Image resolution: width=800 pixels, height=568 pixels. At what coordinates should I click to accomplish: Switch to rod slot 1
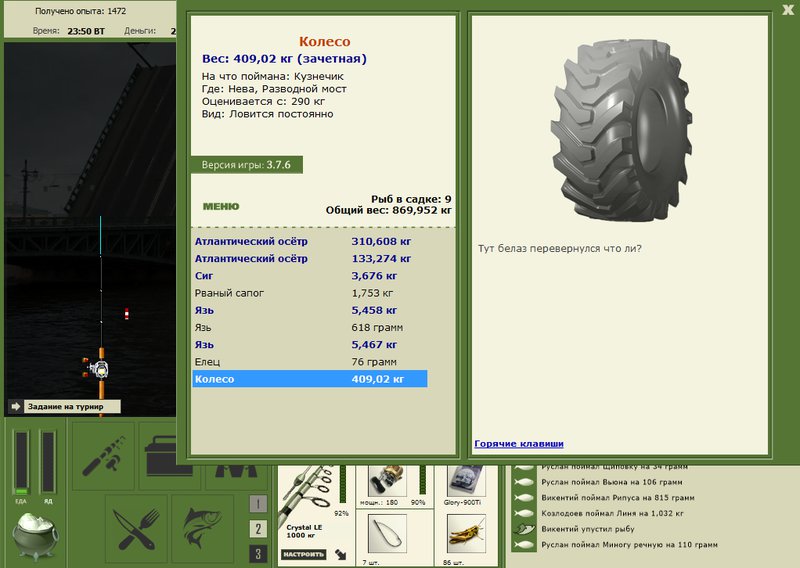(x=258, y=504)
